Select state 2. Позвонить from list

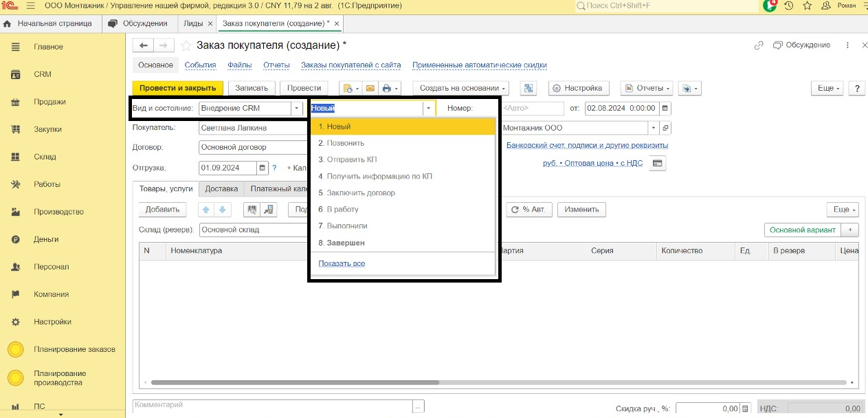tap(403, 143)
